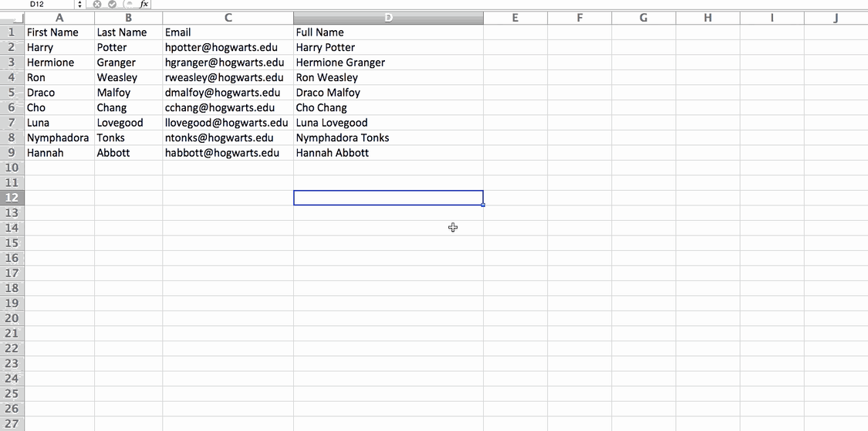Select row 12 header
The image size is (868, 431).
12,198
